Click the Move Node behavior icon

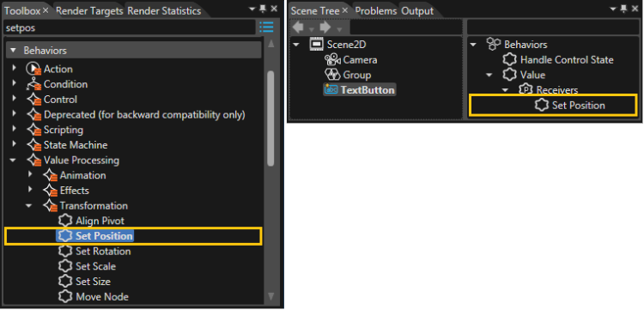pos(65,297)
